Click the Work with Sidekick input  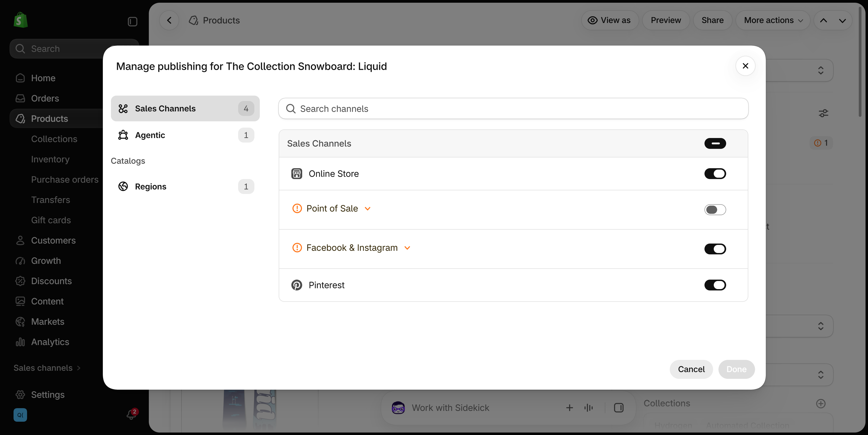pos(450,408)
